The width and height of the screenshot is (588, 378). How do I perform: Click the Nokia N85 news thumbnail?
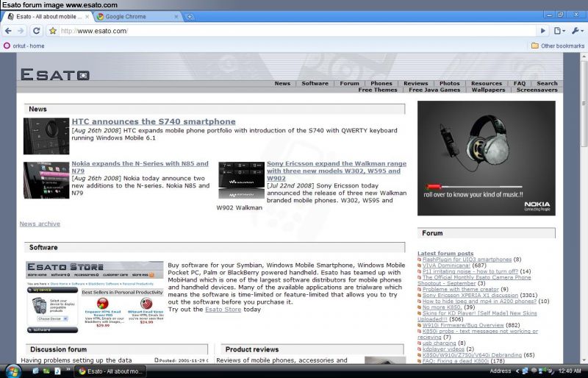click(46, 180)
